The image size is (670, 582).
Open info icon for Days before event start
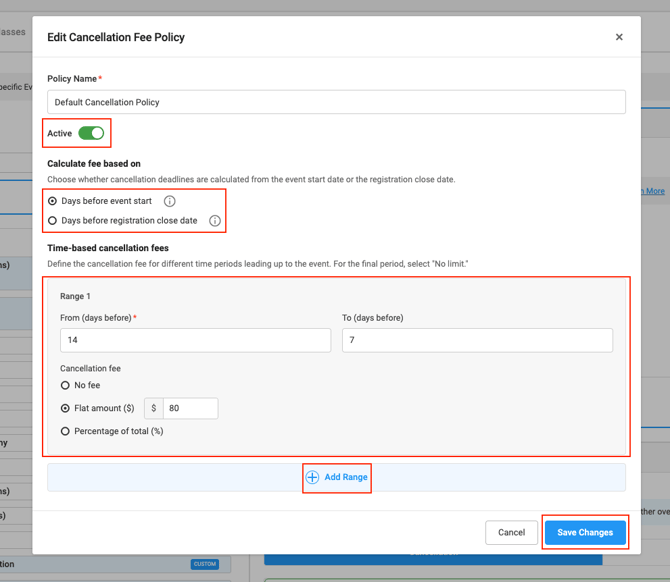(170, 201)
